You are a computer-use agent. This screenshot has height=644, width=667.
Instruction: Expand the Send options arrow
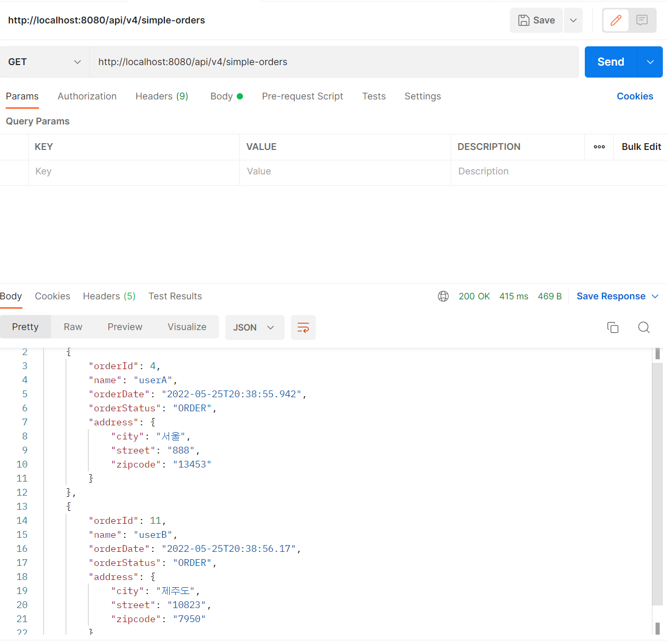click(650, 62)
